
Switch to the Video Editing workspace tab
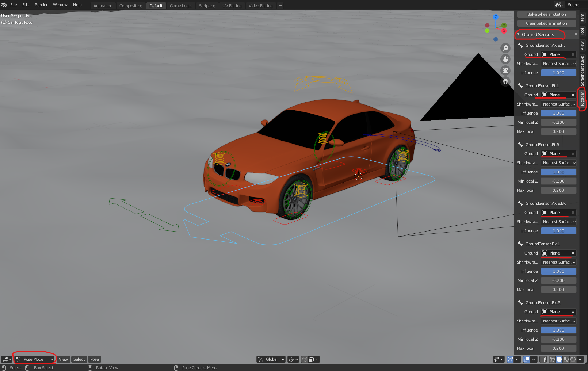260,6
